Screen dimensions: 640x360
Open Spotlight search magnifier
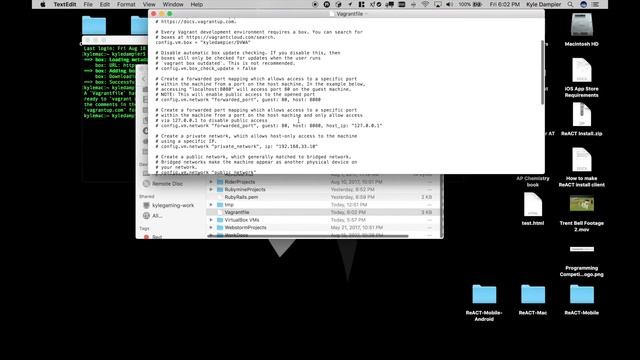(x=570, y=4)
